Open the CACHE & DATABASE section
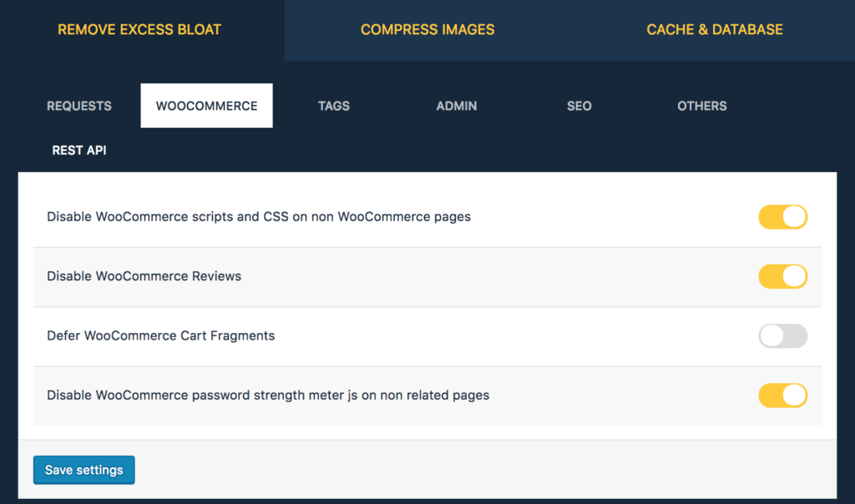 [714, 29]
